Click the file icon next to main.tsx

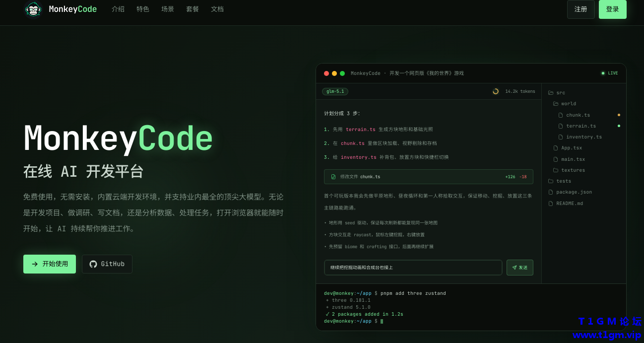556,159
